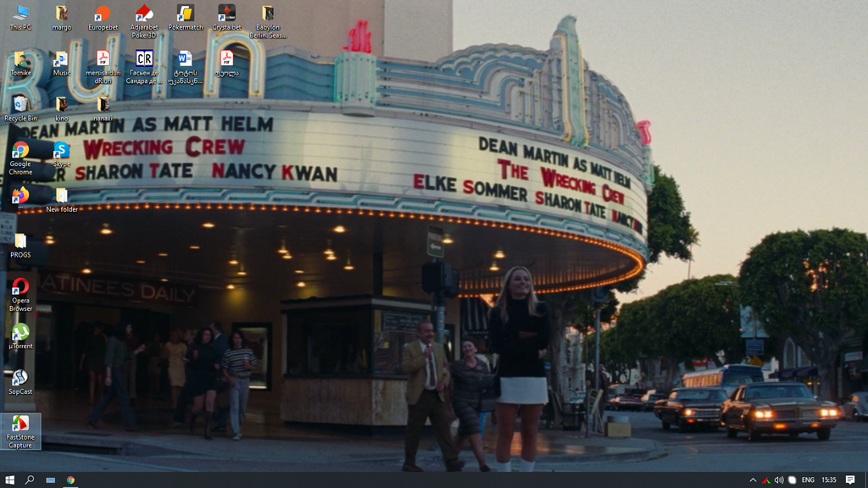Open the Action Center notifications panel
This screenshot has height=488, width=868.
click(x=850, y=480)
